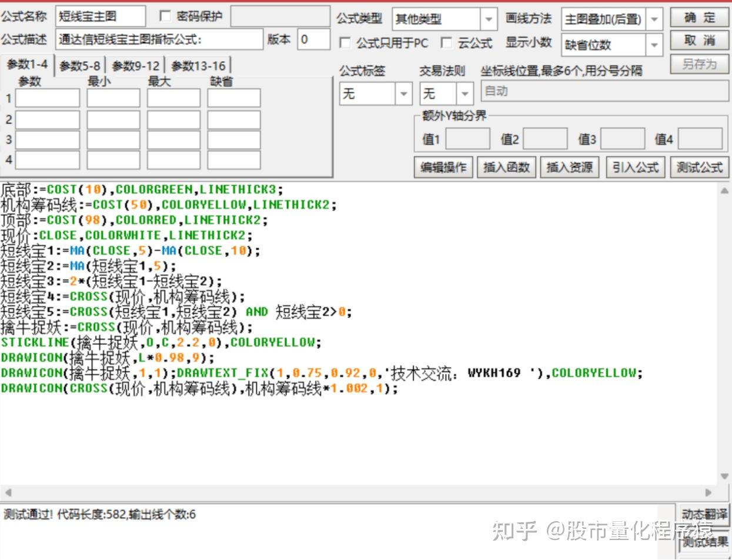Click the code line starting 擒牛捉妖:=CROSS
Screen dimensions: 732x560
(127, 327)
